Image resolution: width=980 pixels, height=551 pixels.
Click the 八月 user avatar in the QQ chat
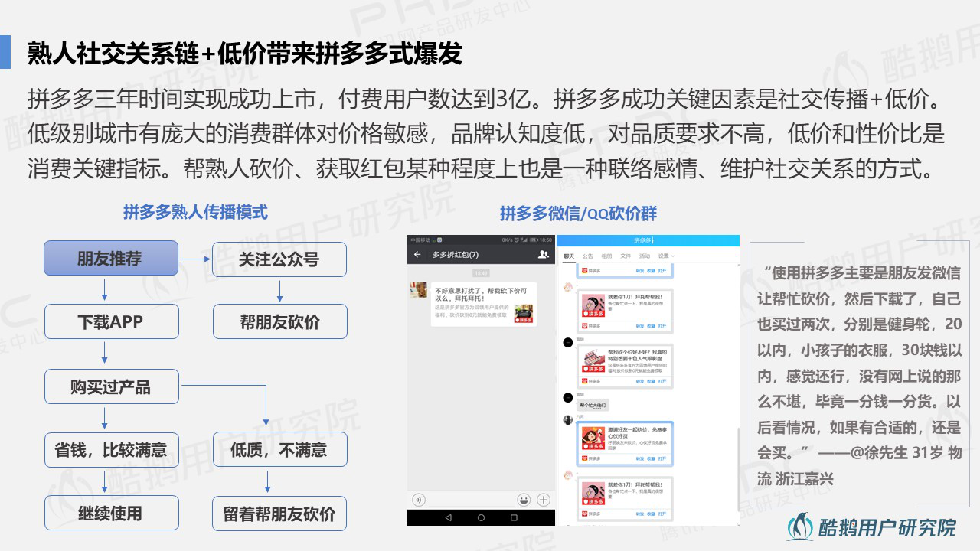coord(568,419)
